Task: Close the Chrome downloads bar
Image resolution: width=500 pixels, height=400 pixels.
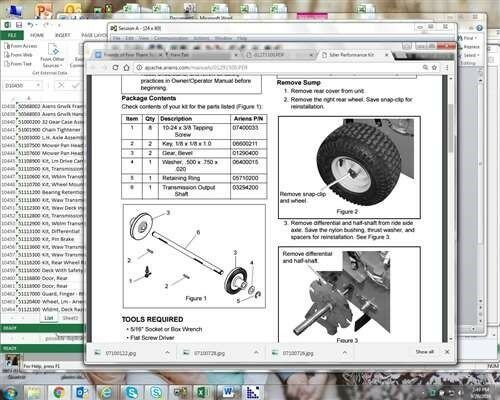Action: pos(447,352)
